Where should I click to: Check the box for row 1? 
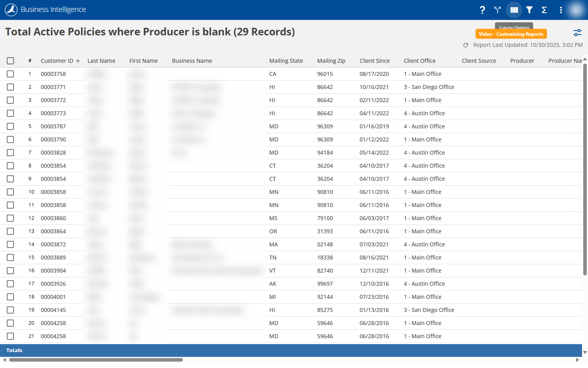click(x=10, y=74)
